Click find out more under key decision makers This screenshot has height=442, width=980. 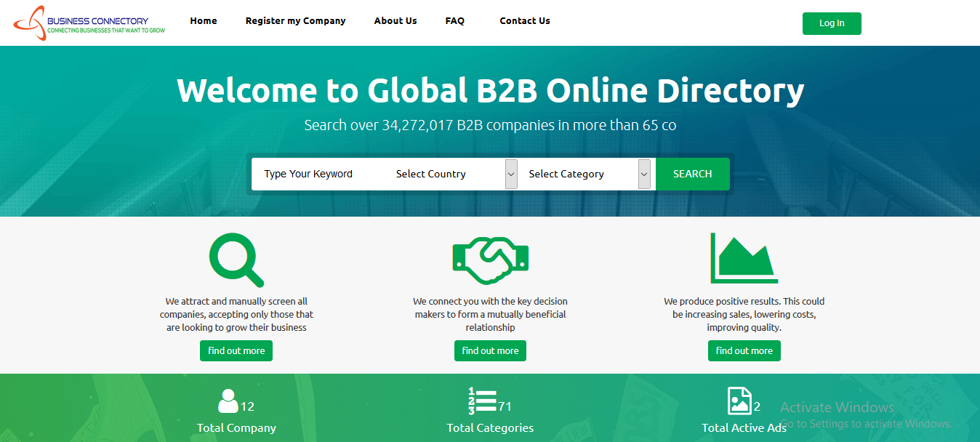490,350
